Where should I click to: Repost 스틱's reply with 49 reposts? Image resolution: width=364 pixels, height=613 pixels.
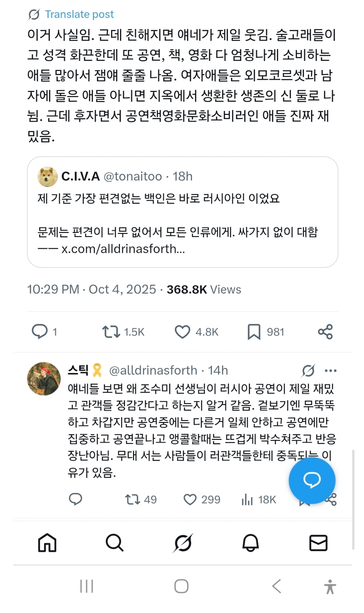pyautogui.click(x=132, y=499)
